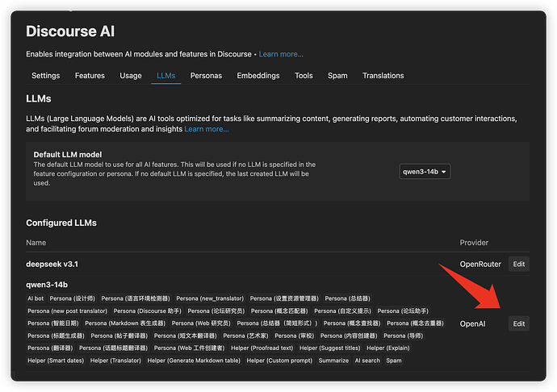This screenshot has height=392, width=557.
Task: Open the Embeddings tab
Action: tap(258, 76)
